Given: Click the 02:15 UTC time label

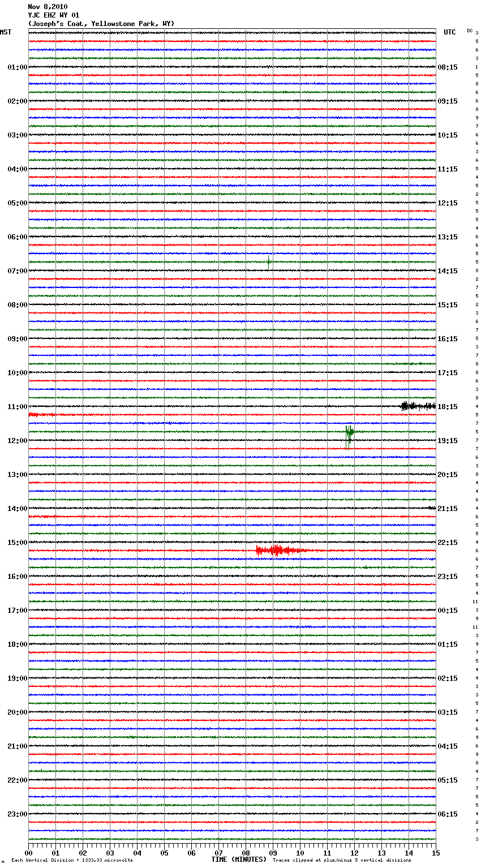Looking at the screenshot, I should coord(448,678).
